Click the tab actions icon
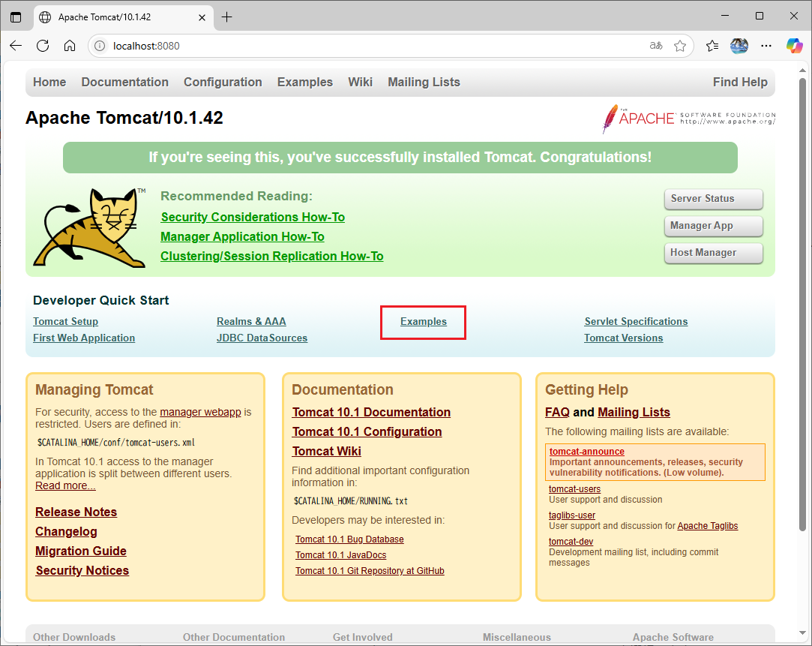The height and width of the screenshot is (646, 812). (16, 17)
